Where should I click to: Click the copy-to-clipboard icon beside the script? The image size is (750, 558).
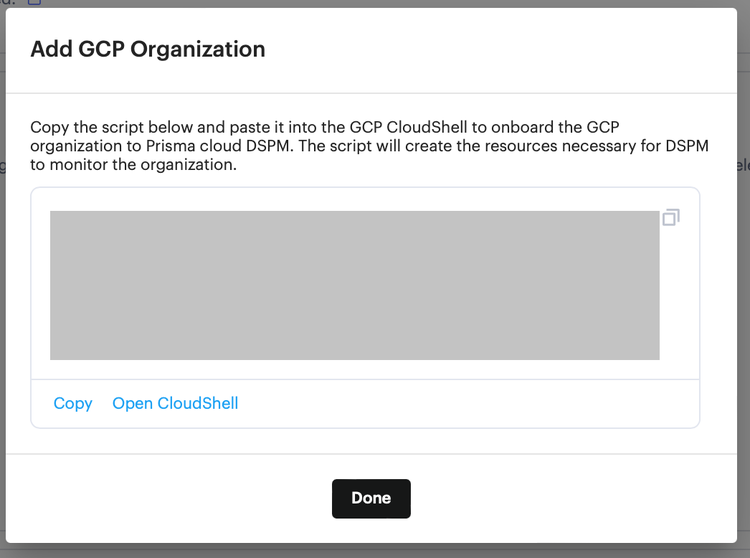click(x=671, y=218)
